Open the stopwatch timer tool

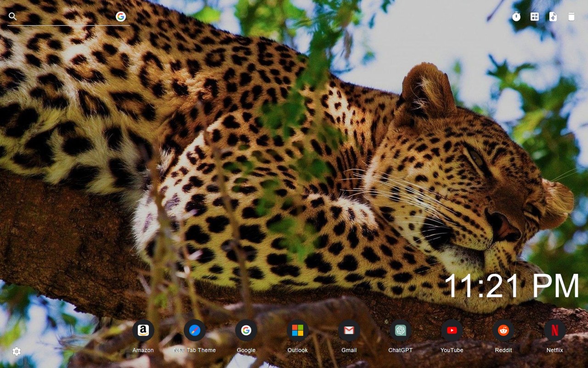coord(516,17)
